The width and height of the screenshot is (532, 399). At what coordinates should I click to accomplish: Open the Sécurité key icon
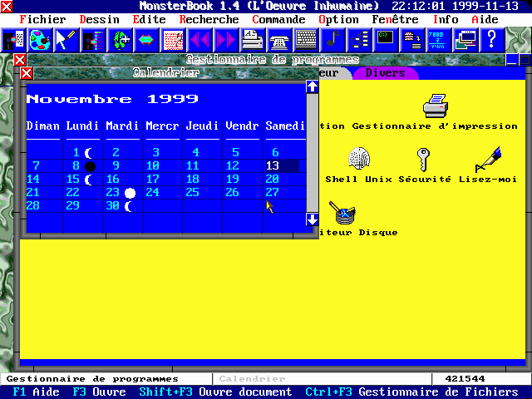tap(423, 160)
